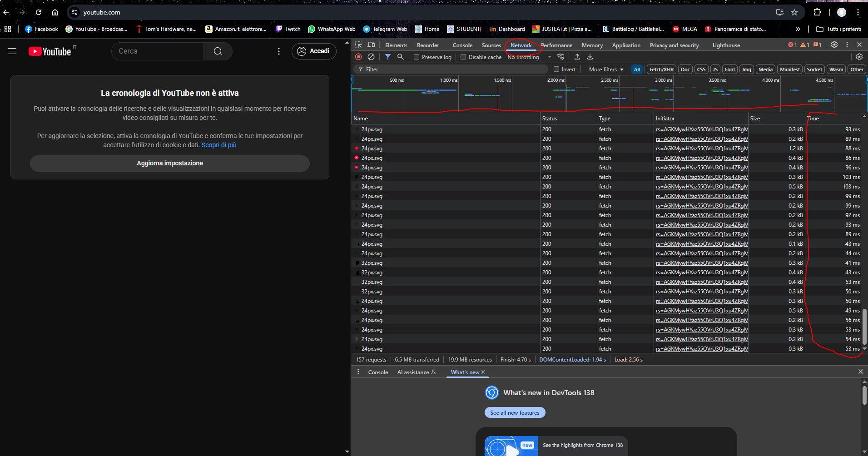Open the Lighthouse tab

pos(726,45)
